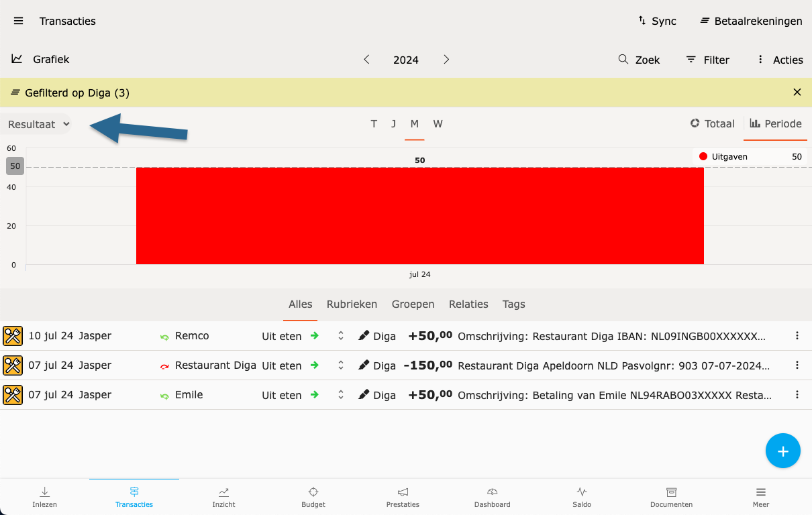Switch chart to Periode view
The image size is (812, 515).
pyautogui.click(x=776, y=124)
